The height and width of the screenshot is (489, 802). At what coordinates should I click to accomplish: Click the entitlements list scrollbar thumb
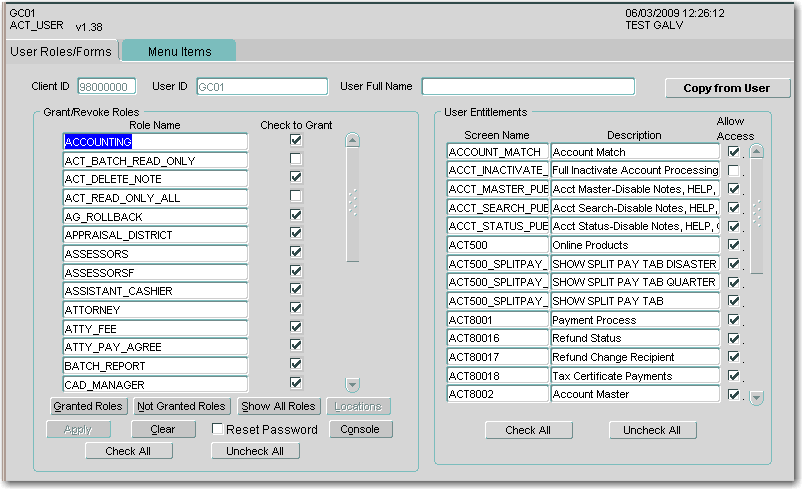[x=756, y=216]
